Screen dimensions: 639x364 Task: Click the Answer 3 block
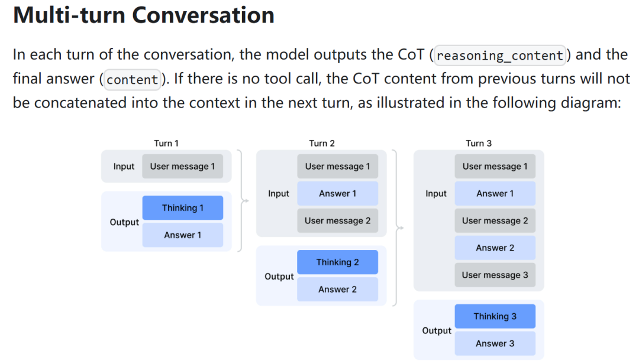pos(495,343)
